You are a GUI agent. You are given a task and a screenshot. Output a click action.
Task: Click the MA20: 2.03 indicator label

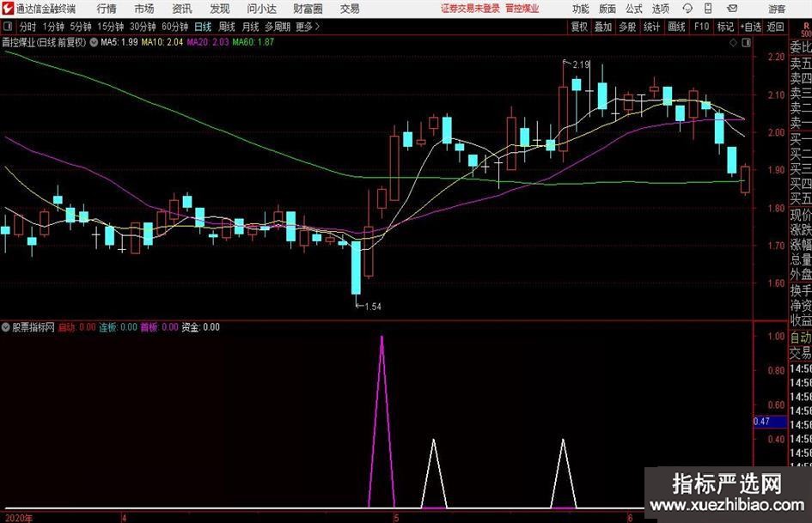208,42
